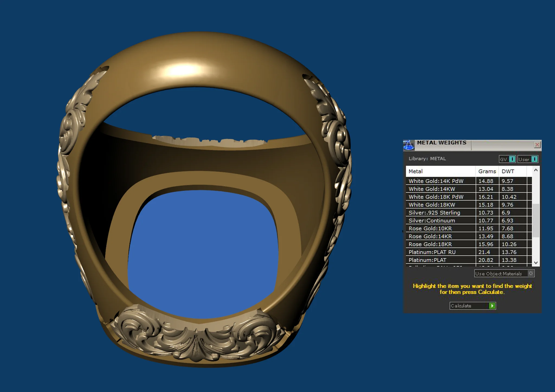
Task: Click the 6.9 DWT value
Action: [x=506, y=213]
